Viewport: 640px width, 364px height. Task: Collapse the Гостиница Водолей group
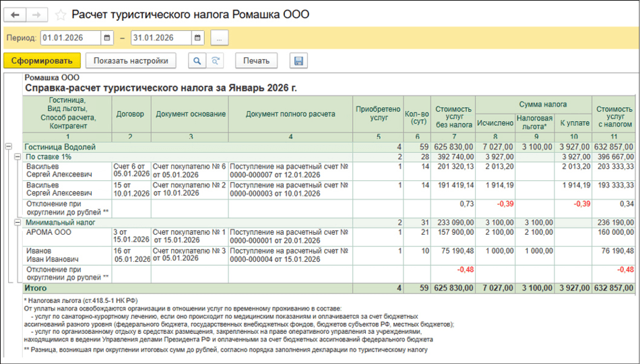point(8,147)
